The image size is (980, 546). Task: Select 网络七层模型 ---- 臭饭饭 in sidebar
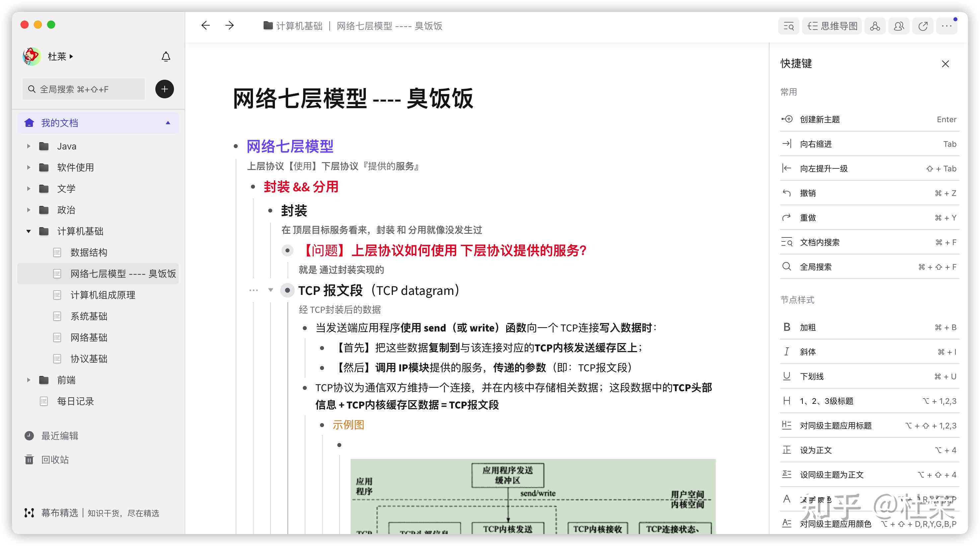[98, 274]
